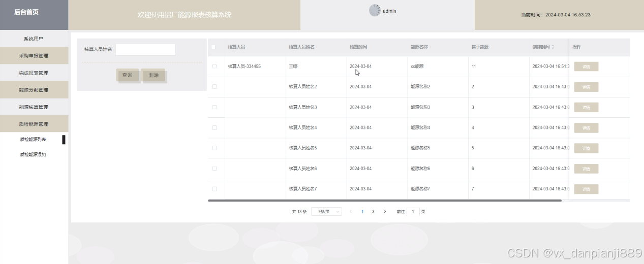Viewport: 644px width, 264px height.
Task: Click the 当前时间 clock display
Action: 556,15
